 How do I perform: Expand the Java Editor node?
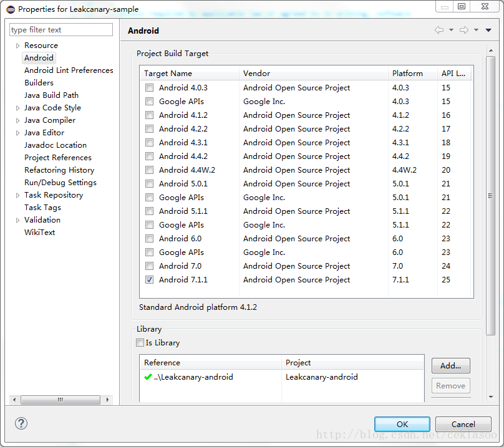click(x=17, y=133)
